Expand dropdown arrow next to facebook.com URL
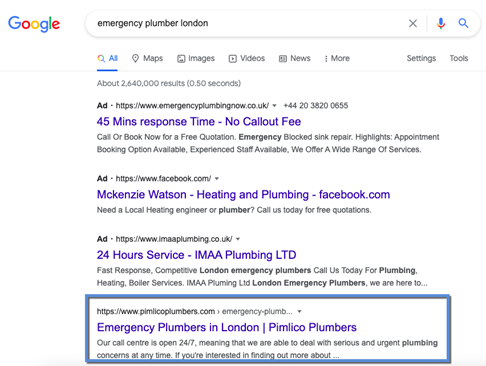This screenshot has height=366, width=486. coord(217,179)
